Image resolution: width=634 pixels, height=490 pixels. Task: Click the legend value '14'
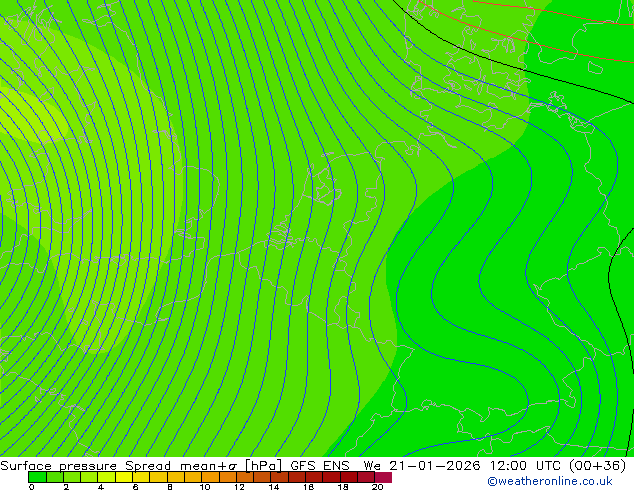(274, 487)
